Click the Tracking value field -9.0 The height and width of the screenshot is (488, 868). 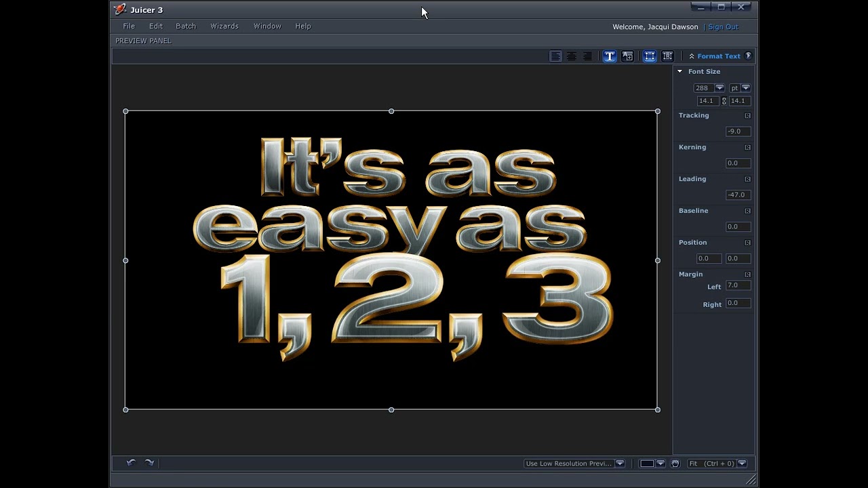(x=737, y=131)
